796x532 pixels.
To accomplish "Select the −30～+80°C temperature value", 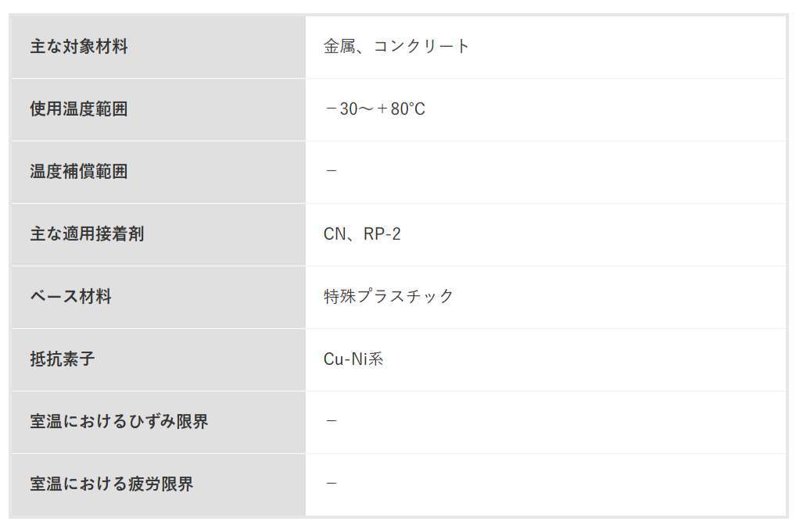I will 374,109.
